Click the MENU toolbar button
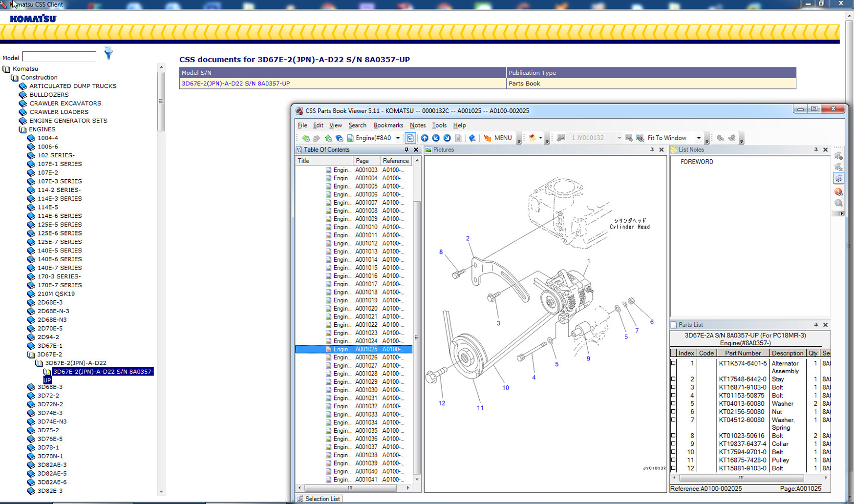 point(498,138)
